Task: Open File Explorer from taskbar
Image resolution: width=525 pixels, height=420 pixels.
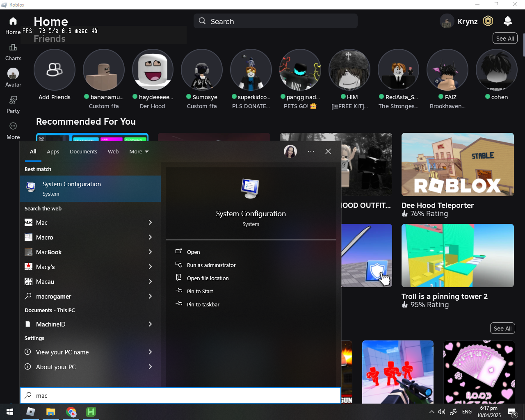Action: [x=51, y=412]
